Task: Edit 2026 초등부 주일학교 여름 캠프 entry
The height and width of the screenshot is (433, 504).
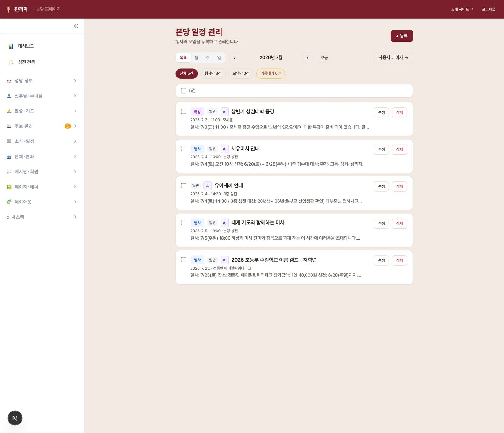Action: click(381, 260)
